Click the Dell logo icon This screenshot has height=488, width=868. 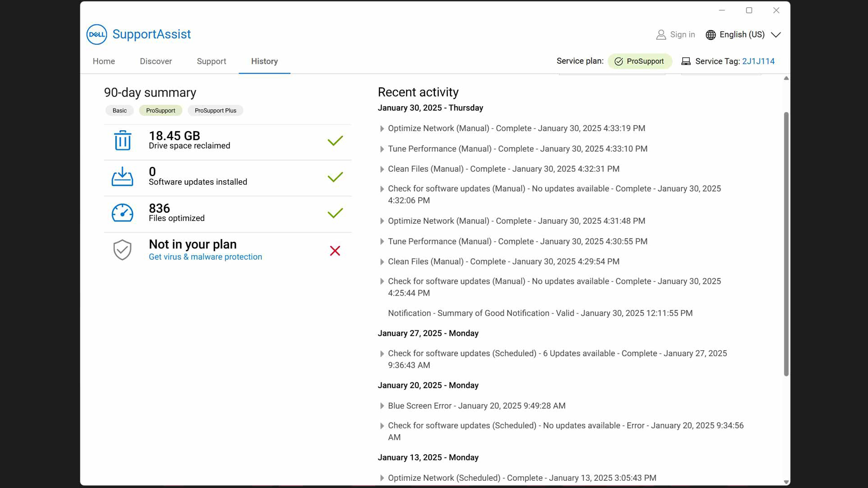pyautogui.click(x=96, y=34)
